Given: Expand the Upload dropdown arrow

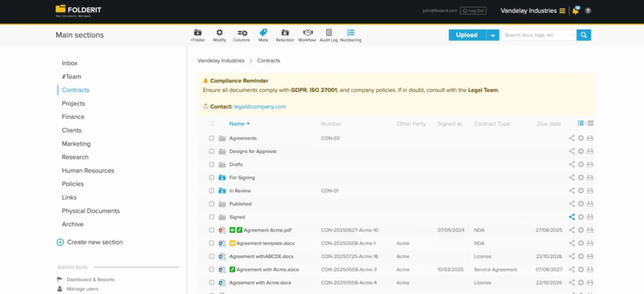Looking at the screenshot, I should (x=492, y=35).
